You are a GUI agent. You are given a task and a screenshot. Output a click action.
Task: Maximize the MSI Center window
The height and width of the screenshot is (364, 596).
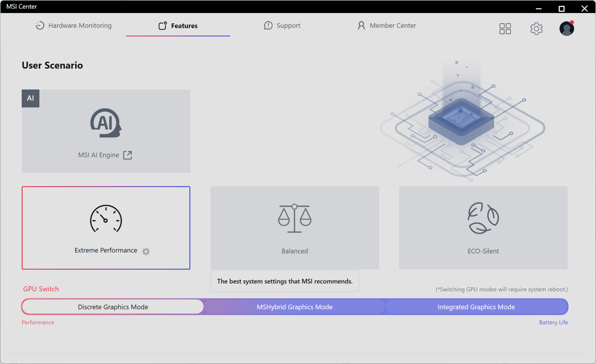pos(562,9)
